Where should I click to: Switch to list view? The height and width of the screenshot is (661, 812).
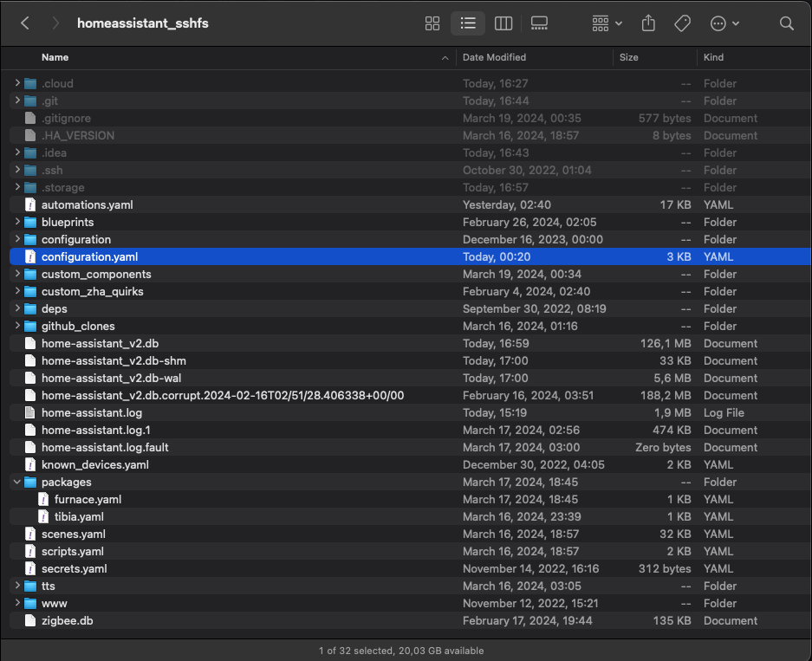pyautogui.click(x=468, y=23)
